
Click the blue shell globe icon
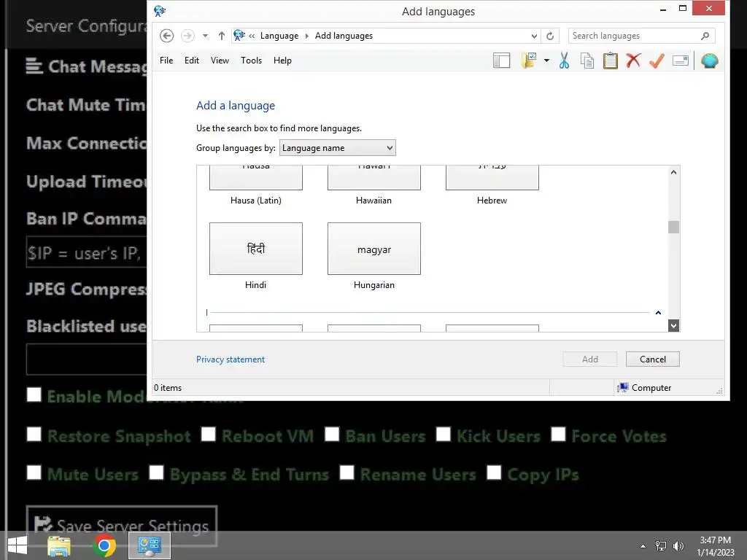point(709,61)
